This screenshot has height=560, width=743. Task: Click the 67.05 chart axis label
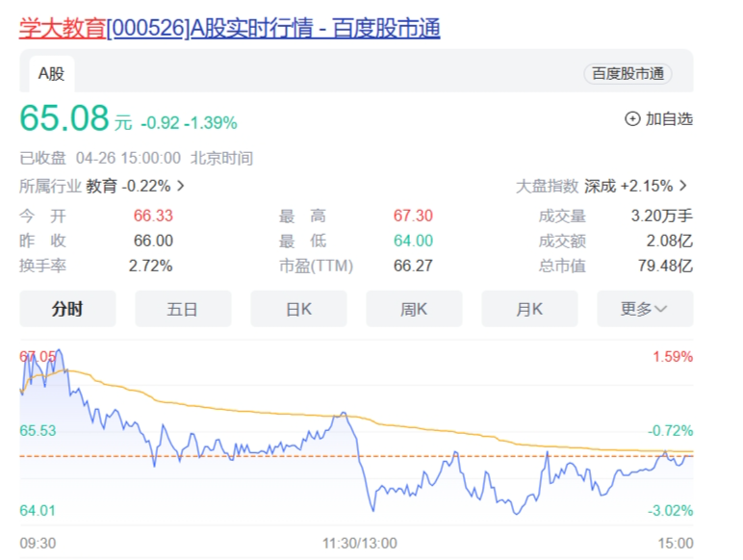pos(38,356)
